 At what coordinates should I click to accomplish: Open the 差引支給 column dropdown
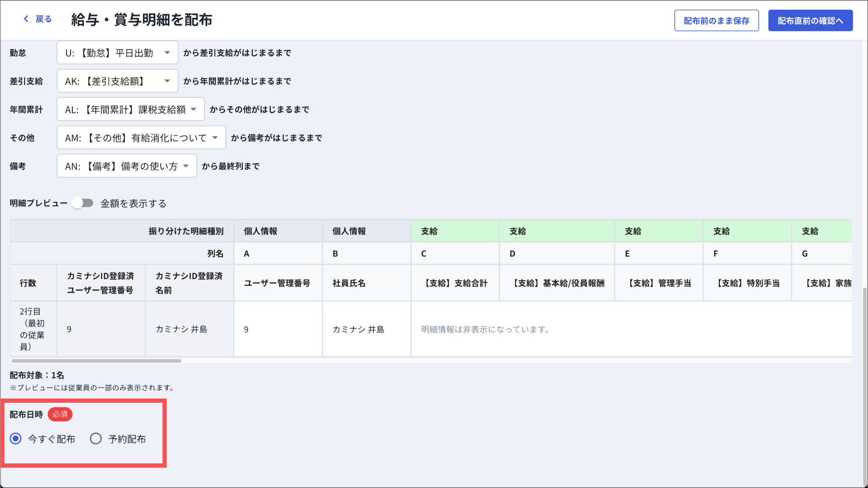pos(117,81)
